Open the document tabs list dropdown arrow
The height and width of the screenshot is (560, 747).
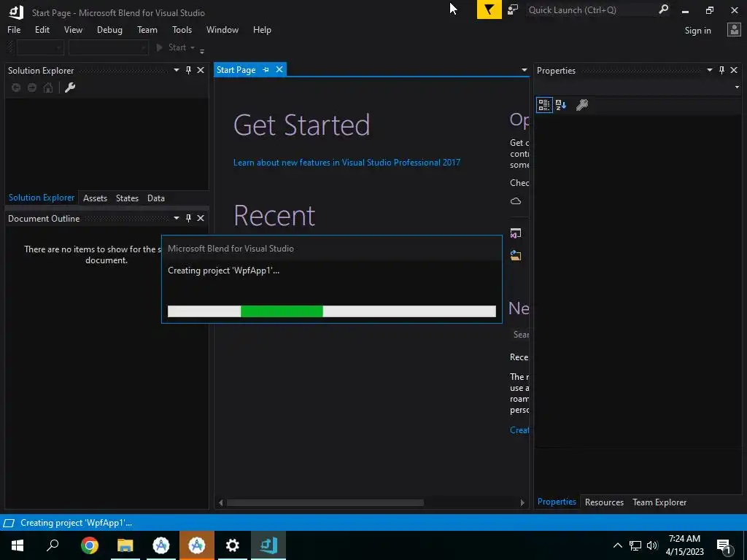pos(524,70)
